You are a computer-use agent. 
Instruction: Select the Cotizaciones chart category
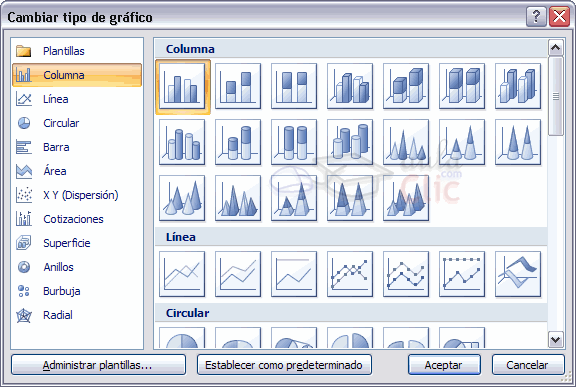click(77, 219)
